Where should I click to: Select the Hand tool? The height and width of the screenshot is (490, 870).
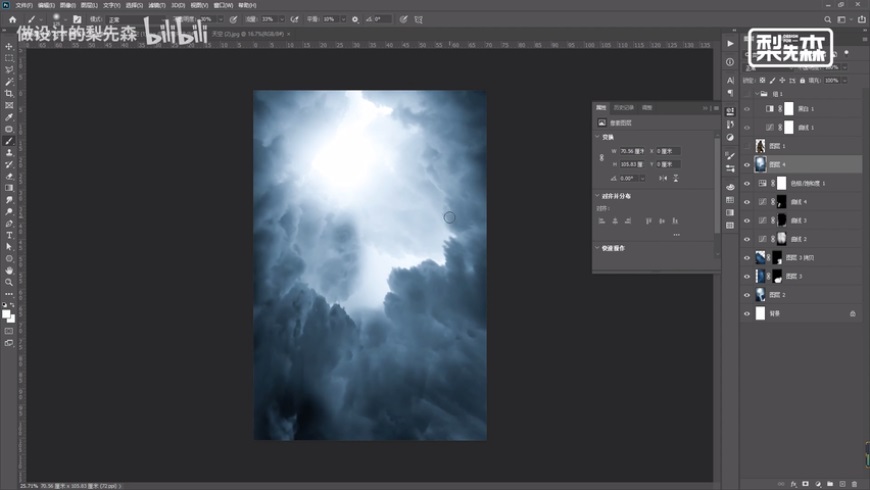(x=9, y=270)
